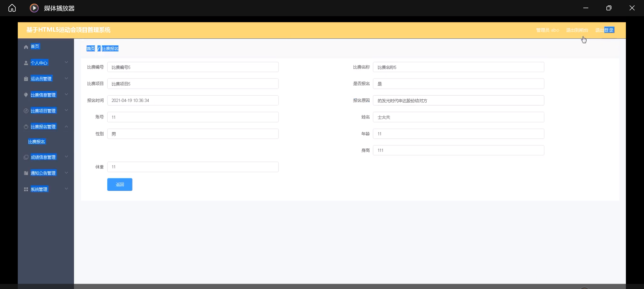Click the 比赛报名 breadcrumb
The width and height of the screenshot is (644, 289).
pos(110,49)
